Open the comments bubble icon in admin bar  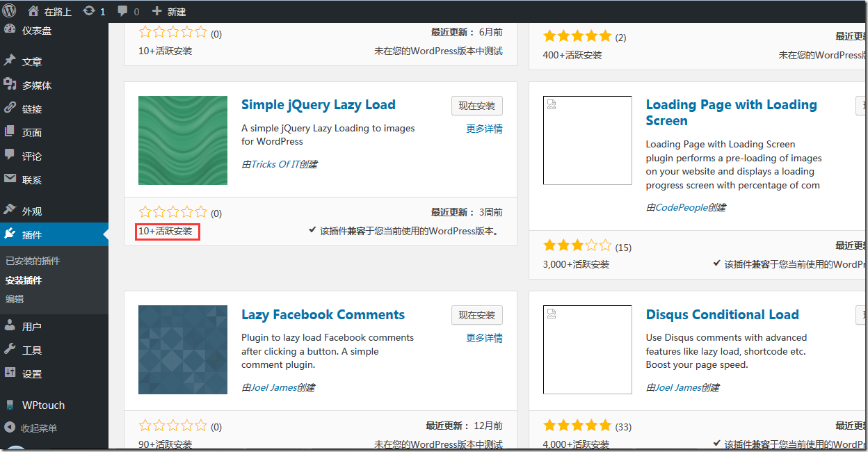click(123, 11)
